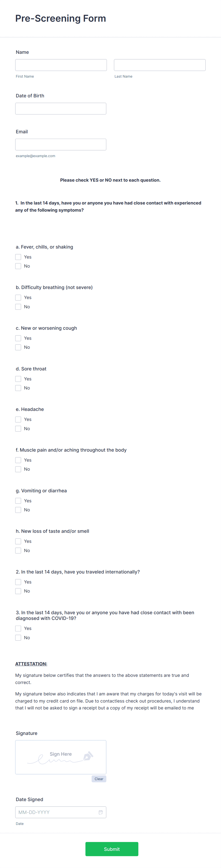Click the calendar icon in Date Signed
This screenshot has width=221, height=868.
101,812
